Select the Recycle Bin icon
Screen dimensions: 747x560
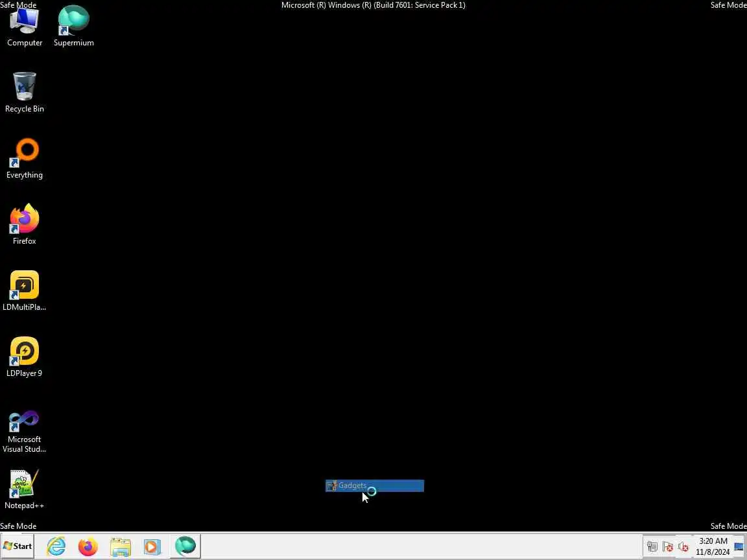point(24,93)
